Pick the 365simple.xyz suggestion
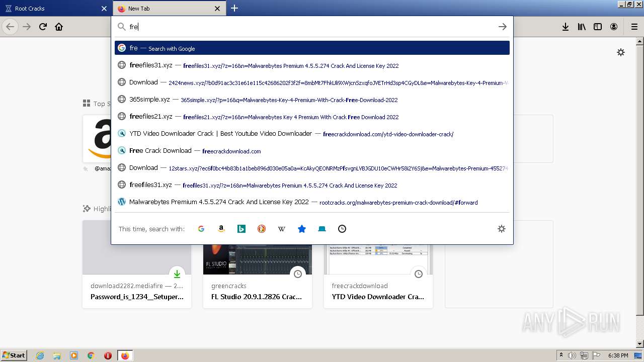 pyautogui.click(x=312, y=99)
